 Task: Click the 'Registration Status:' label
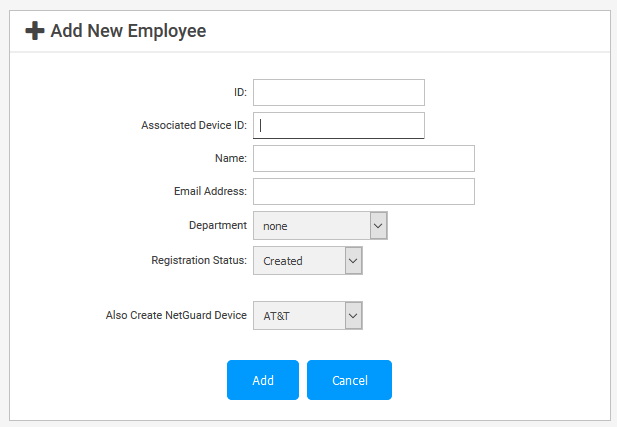[x=198, y=260]
